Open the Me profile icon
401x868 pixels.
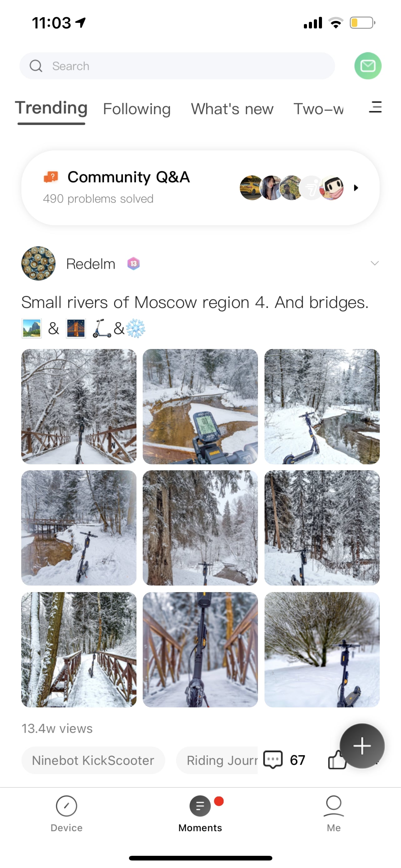click(334, 806)
